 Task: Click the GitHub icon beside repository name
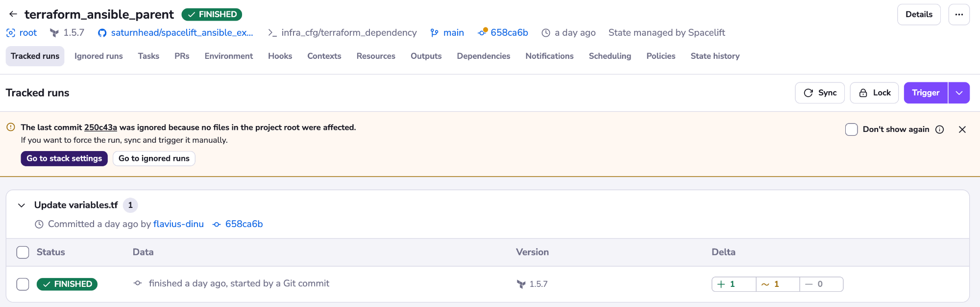coord(102,33)
